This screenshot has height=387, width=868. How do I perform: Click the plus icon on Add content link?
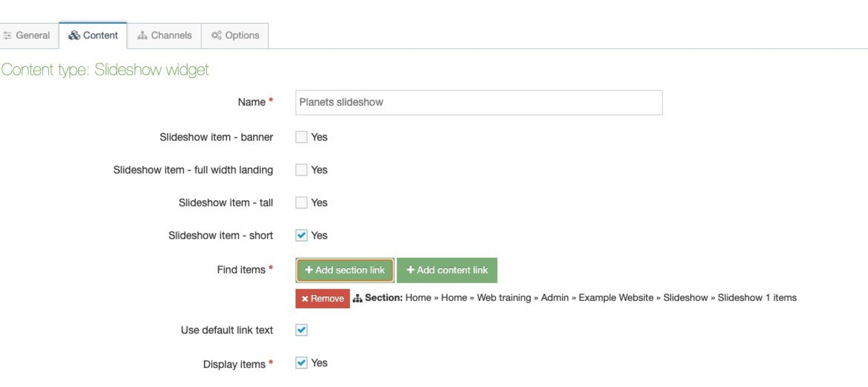pos(410,270)
